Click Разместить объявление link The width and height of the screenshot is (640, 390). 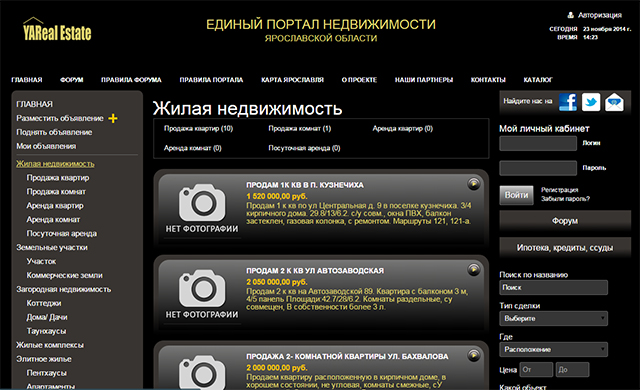60,118
